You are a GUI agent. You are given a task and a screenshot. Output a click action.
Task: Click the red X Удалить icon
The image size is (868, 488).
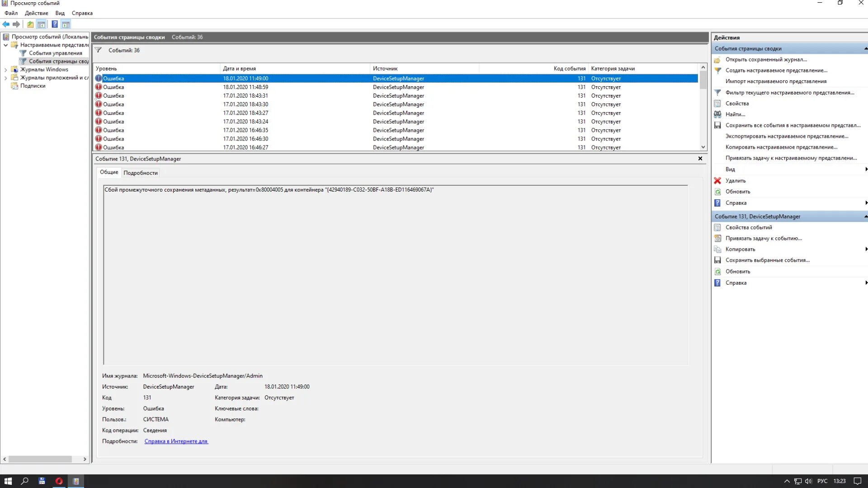(x=717, y=181)
